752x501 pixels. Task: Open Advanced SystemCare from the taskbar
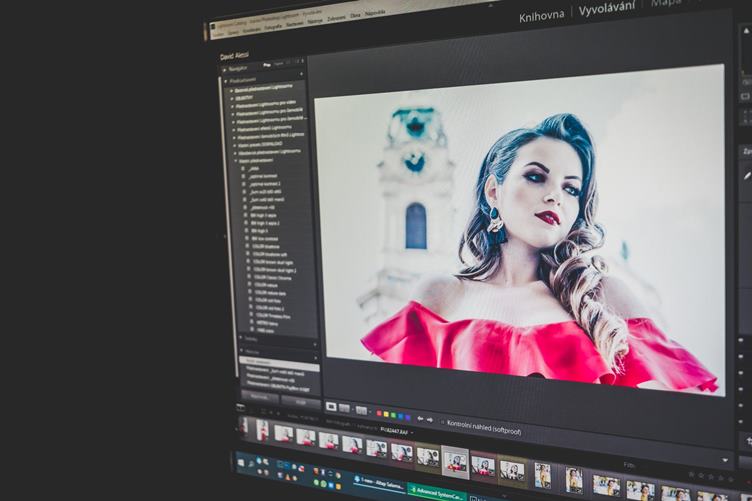click(437, 492)
